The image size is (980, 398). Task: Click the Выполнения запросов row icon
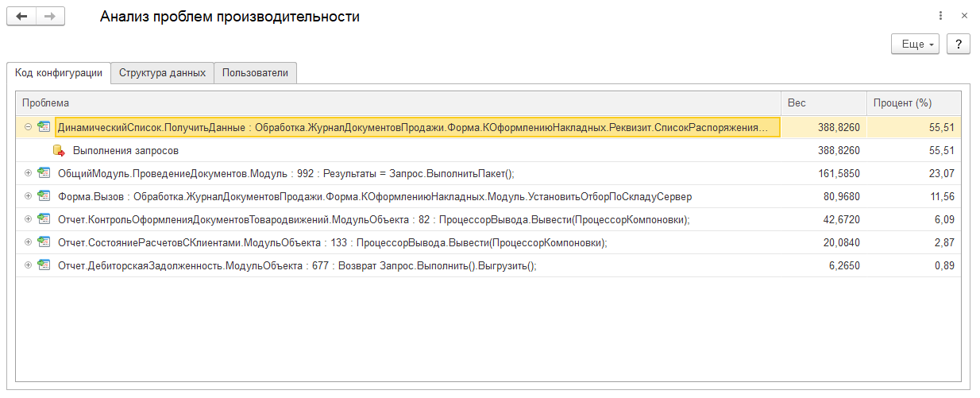point(59,150)
